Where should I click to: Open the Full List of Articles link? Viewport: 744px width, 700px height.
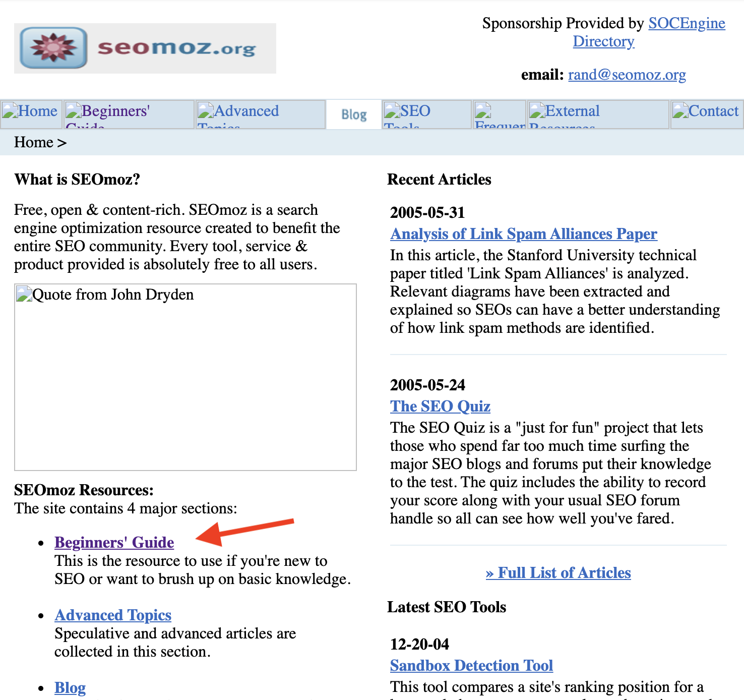[559, 572]
